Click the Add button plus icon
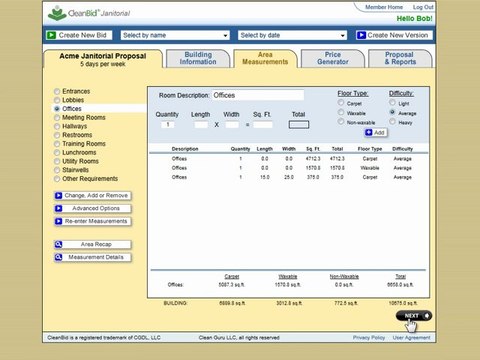The height and width of the screenshot is (360, 480). pos(369,132)
